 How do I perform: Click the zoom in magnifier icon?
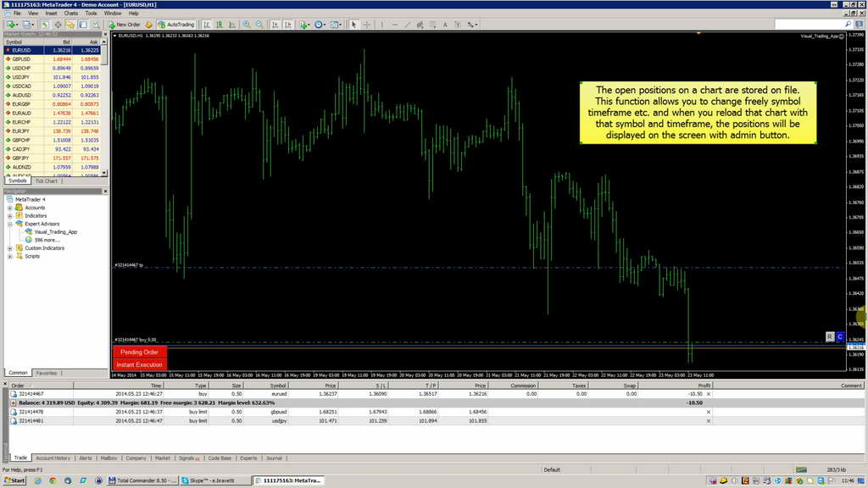tap(247, 25)
